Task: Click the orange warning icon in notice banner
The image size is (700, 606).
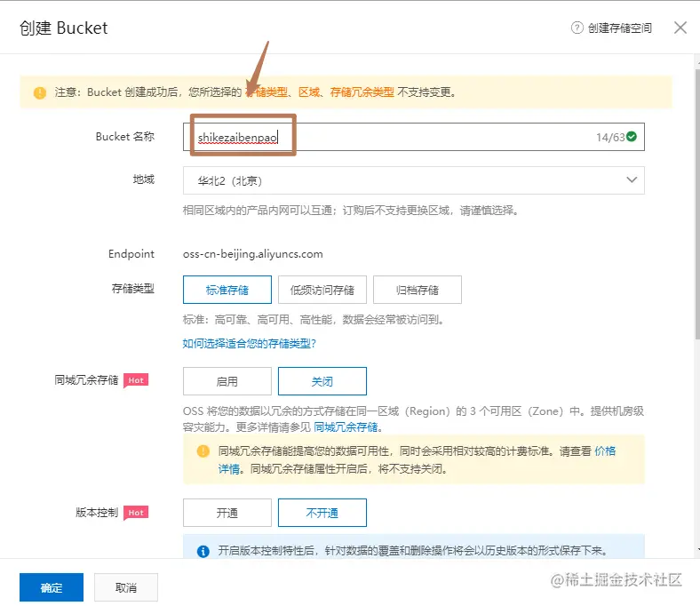Action: [x=40, y=92]
